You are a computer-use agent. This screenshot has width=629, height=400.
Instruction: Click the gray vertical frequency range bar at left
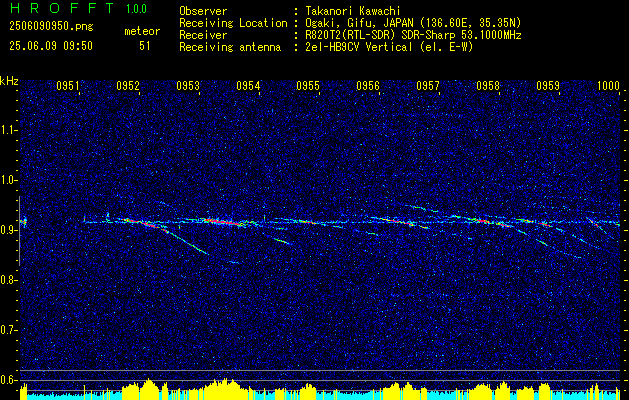19,231
